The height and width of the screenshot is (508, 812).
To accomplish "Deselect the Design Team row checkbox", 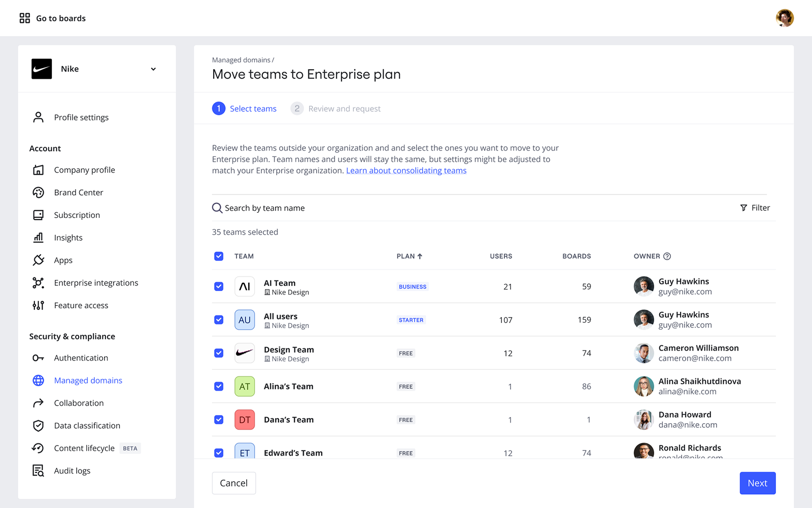I will 219,353.
